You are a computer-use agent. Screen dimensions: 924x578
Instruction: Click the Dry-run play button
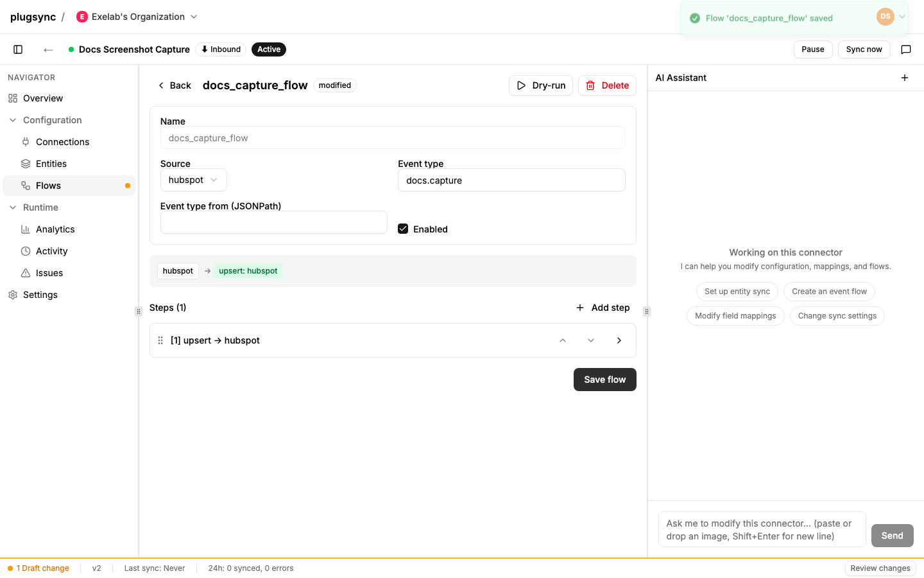tap(541, 85)
